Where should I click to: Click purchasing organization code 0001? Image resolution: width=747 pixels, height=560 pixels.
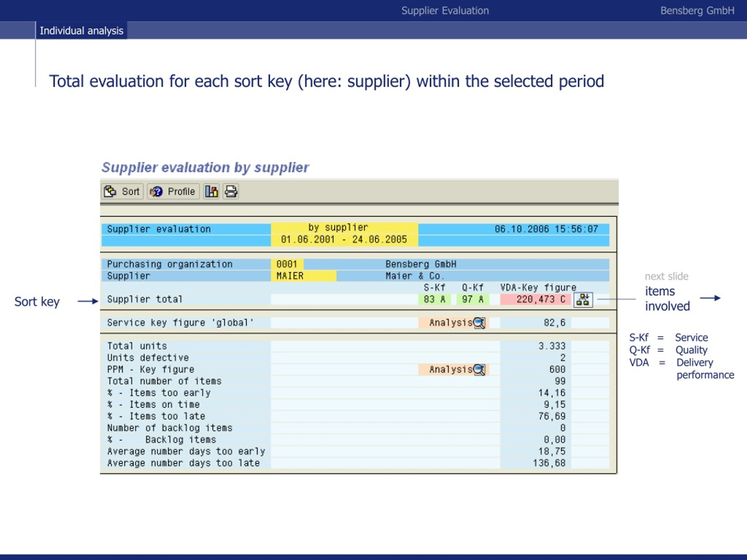287,264
